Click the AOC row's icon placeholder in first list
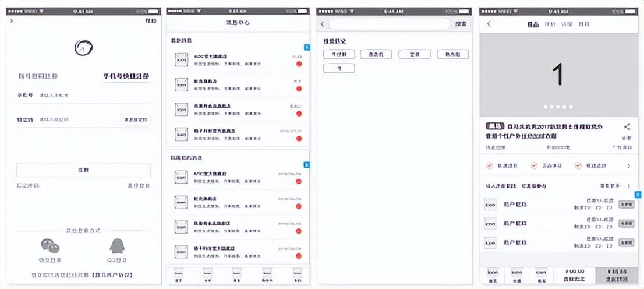Viewport: 644px width, 289px height. coord(181,59)
